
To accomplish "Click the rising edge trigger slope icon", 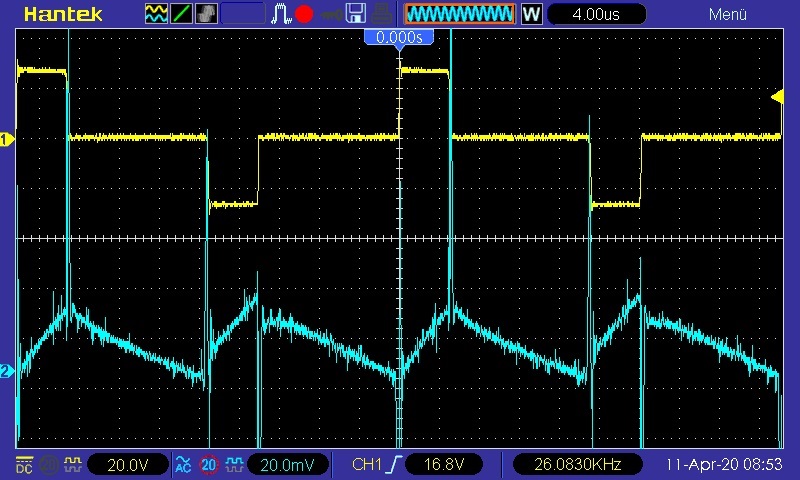I will pos(394,464).
